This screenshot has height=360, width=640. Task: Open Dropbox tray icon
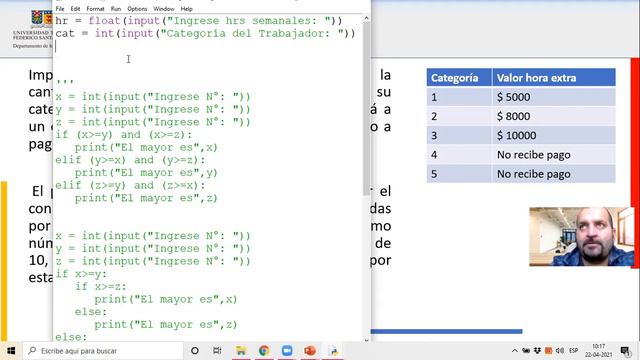tap(537, 351)
